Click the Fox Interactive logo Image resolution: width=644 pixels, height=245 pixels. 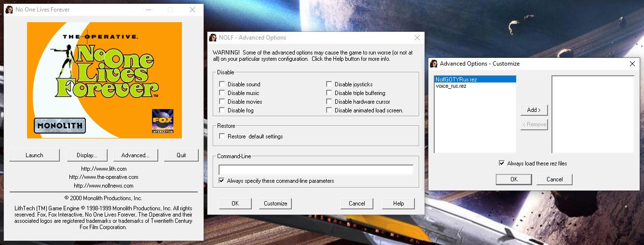163,122
